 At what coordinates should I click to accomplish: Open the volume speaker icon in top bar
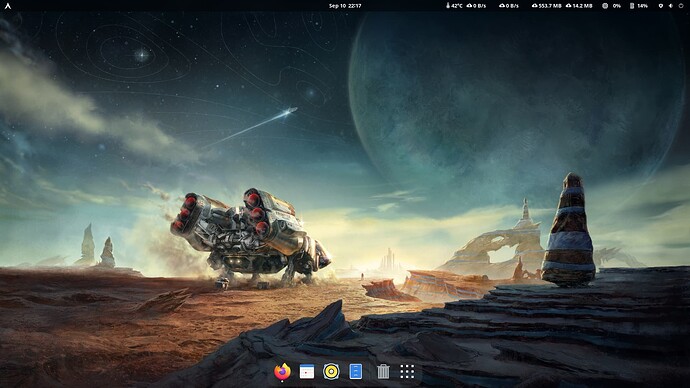(671, 6)
